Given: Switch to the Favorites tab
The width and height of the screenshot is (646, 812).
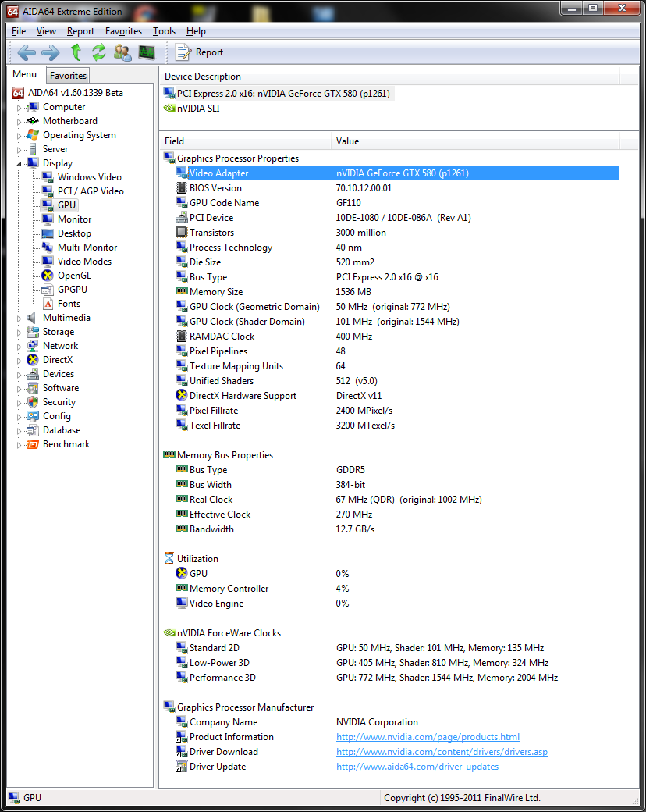Looking at the screenshot, I should click(x=69, y=76).
